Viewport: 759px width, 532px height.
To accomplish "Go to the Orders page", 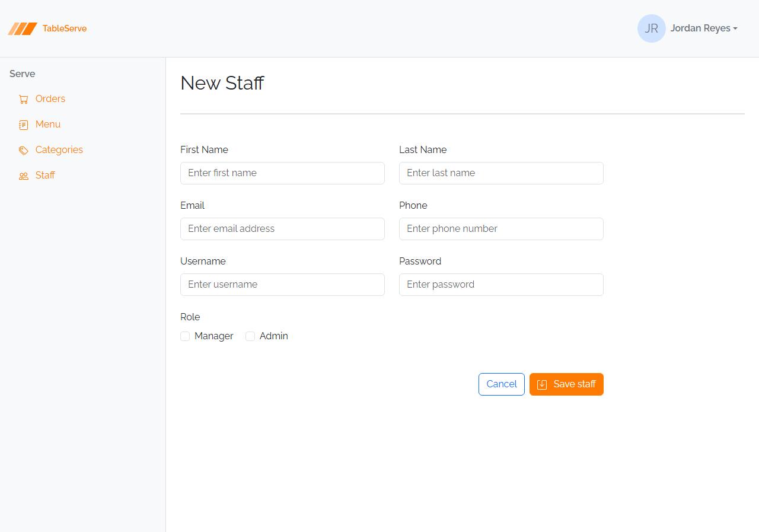I will pyautogui.click(x=50, y=99).
